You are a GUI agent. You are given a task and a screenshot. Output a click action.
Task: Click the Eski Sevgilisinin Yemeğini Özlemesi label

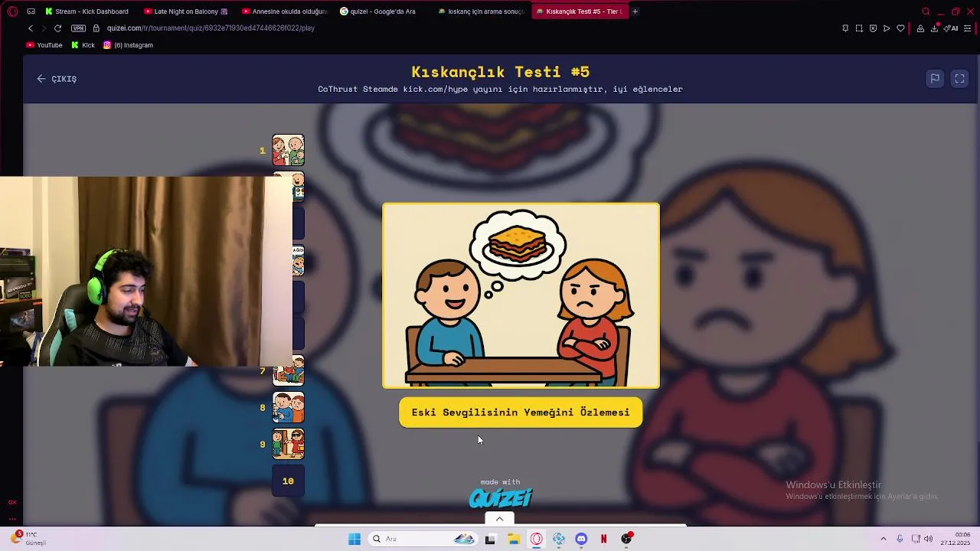(521, 412)
